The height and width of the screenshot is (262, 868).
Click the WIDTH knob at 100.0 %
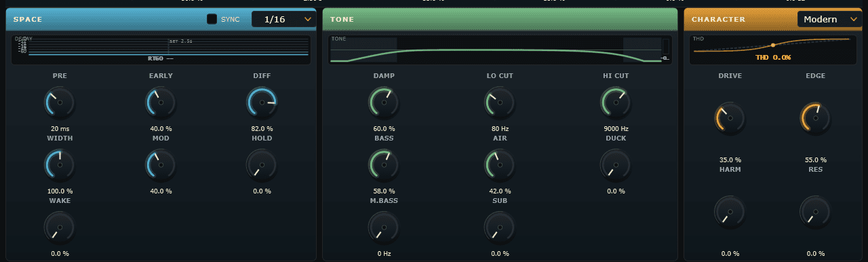click(60, 166)
